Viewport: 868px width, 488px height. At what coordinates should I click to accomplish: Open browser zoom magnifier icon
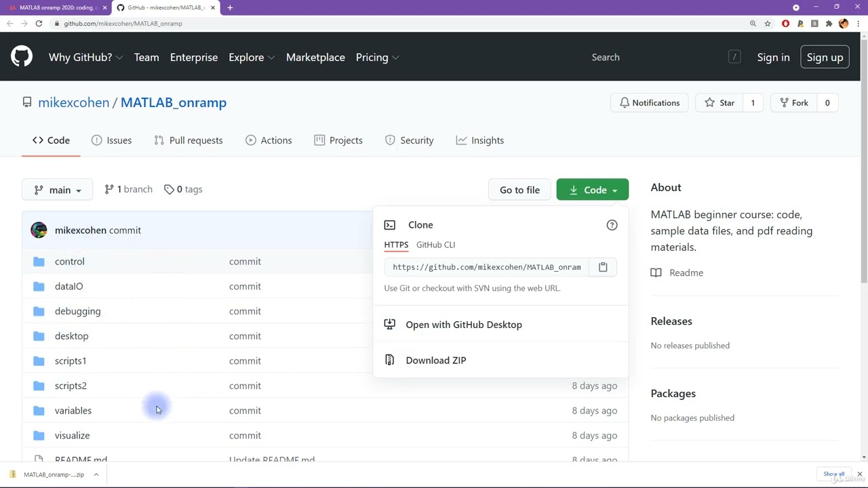tap(753, 24)
